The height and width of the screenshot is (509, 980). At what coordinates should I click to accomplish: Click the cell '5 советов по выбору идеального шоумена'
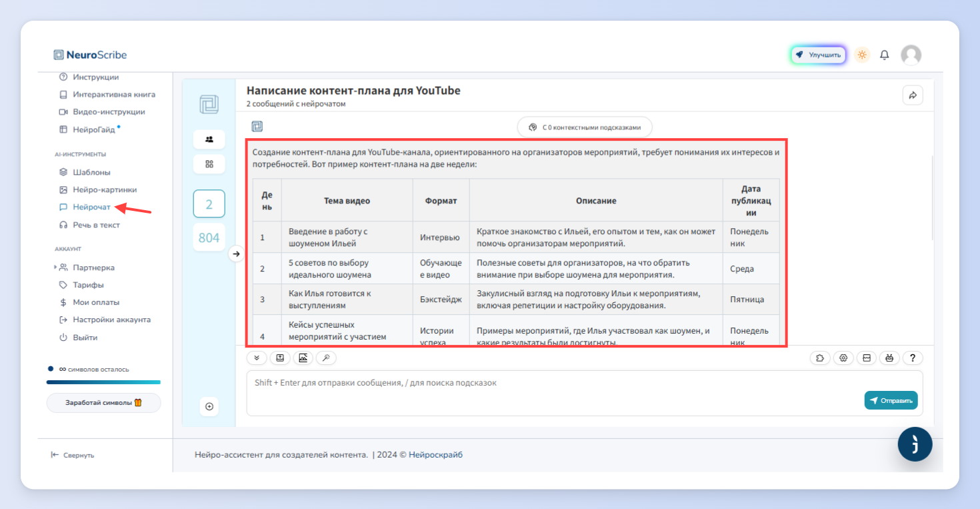347,269
